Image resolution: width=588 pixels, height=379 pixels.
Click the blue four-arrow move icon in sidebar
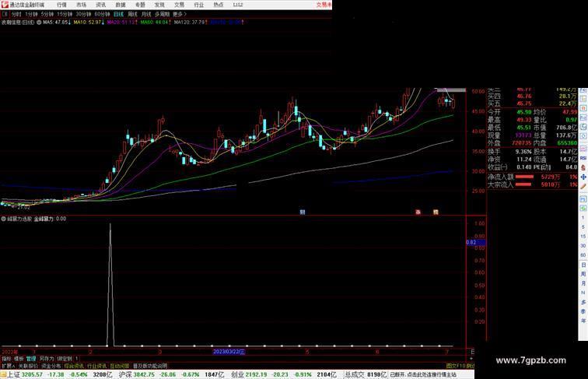583,177
